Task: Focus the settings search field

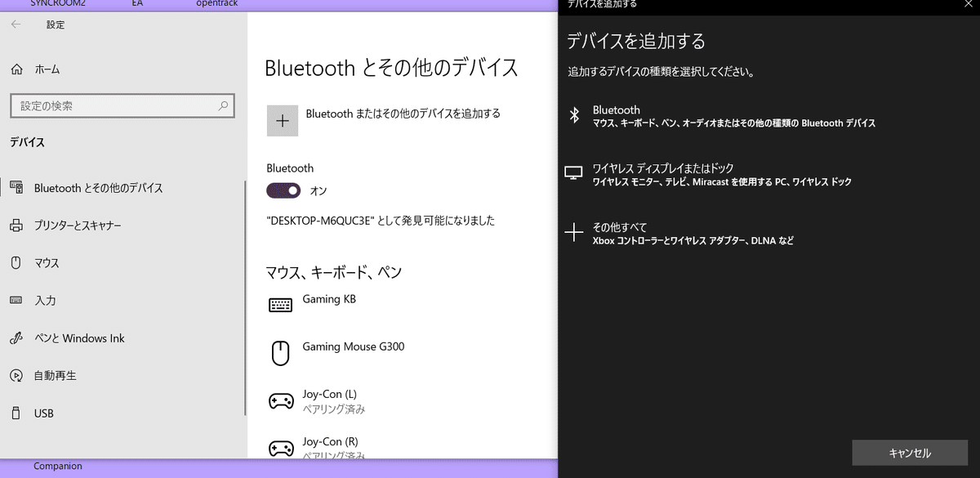Action: point(122,105)
